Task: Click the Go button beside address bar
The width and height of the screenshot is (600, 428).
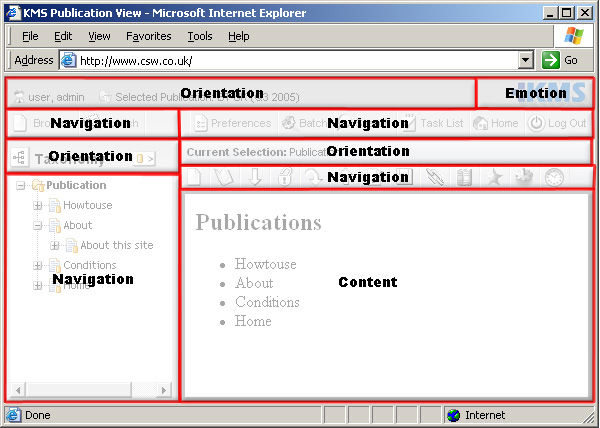Action: [x=560, y=60]
